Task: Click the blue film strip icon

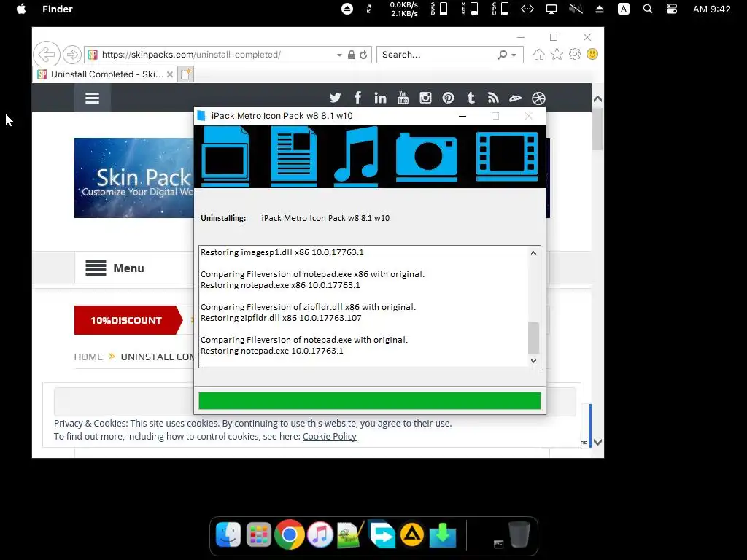Action: 507,157
